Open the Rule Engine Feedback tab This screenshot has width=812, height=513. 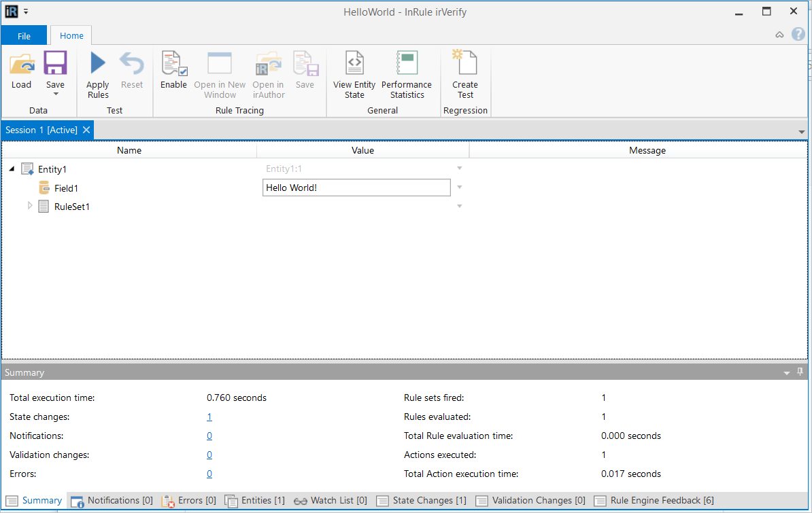point(654,500)
